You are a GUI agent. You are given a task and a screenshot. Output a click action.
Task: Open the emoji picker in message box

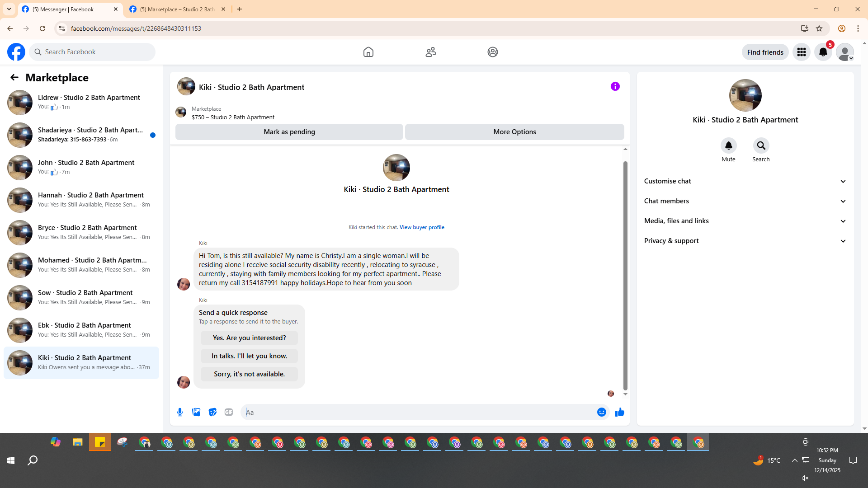tap(601, 412)
